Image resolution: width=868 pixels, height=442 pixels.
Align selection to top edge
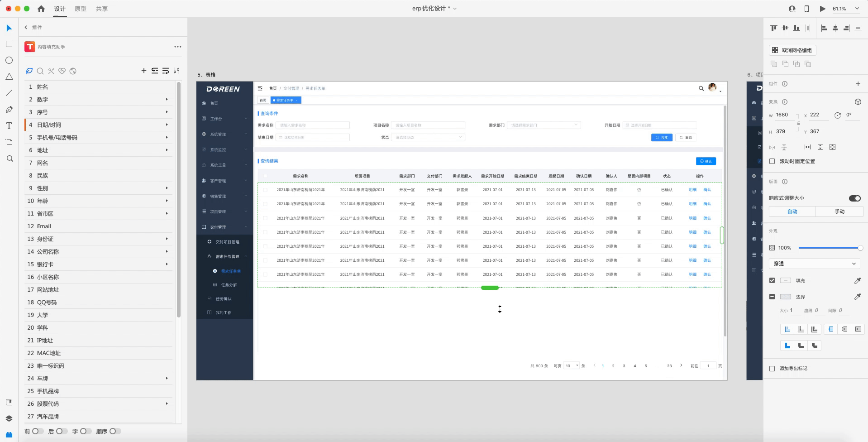[x=774, y=28]
